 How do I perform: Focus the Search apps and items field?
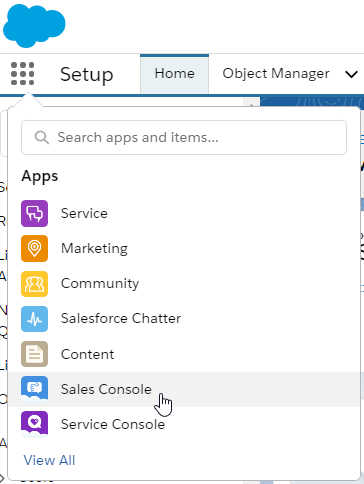click(184, 137)
